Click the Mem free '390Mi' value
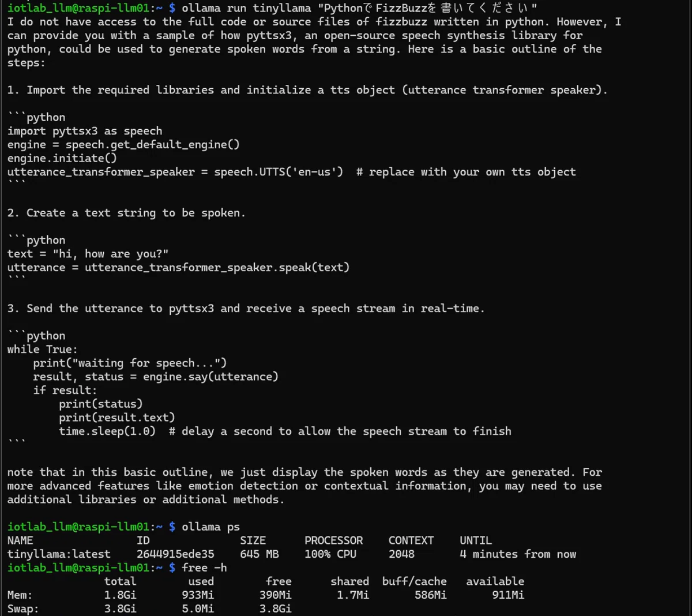 275,595
